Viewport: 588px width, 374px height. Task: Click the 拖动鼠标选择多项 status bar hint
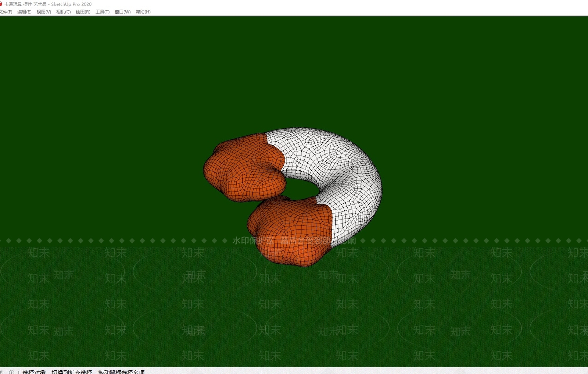[x=121, y=372]
